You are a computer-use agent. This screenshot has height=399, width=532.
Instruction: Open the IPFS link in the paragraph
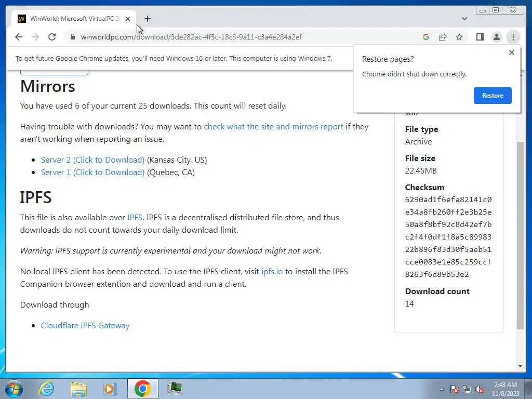135,218
